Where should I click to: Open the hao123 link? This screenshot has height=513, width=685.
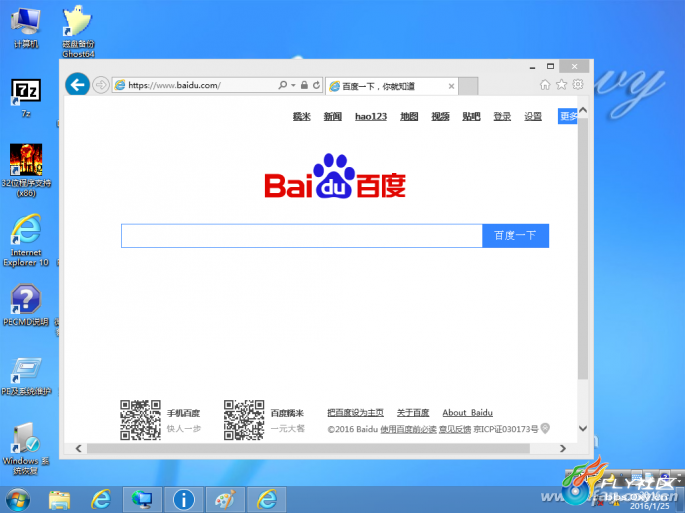pos(371,117)
